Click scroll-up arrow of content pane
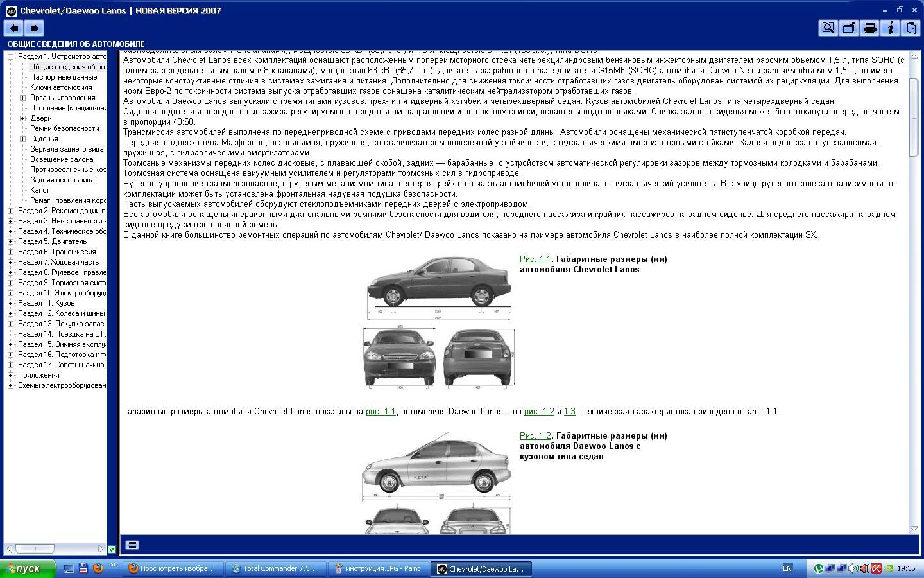 point(914,57)
